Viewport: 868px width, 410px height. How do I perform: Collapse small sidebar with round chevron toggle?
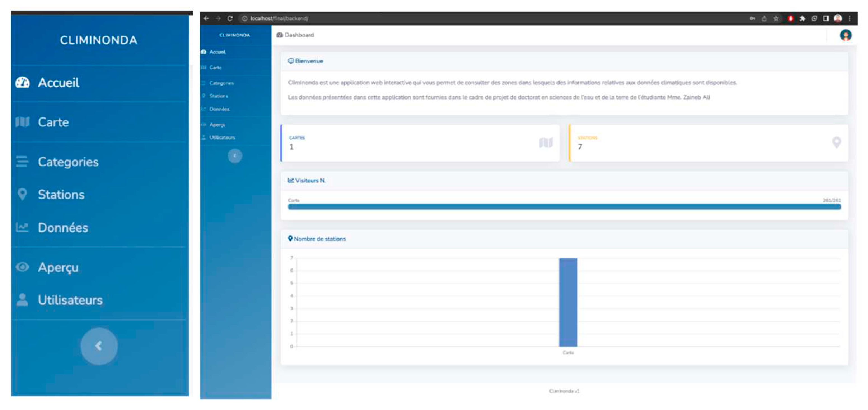point(235,156)
